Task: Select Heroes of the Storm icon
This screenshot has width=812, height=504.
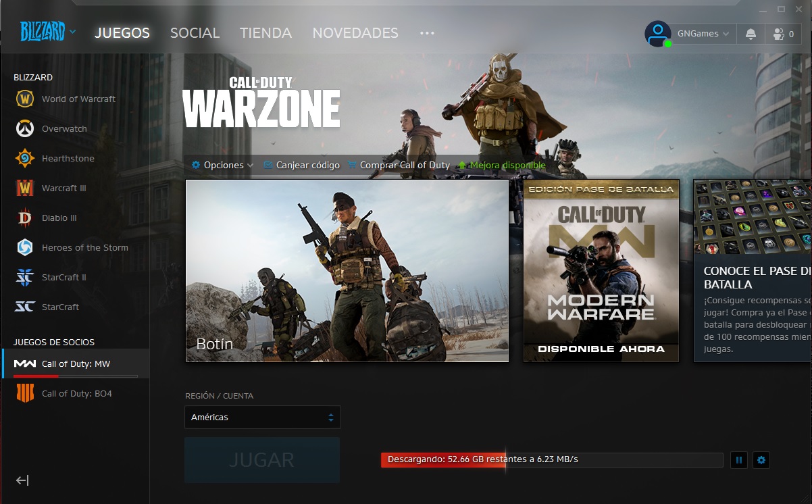Action: tap(24, 247)
